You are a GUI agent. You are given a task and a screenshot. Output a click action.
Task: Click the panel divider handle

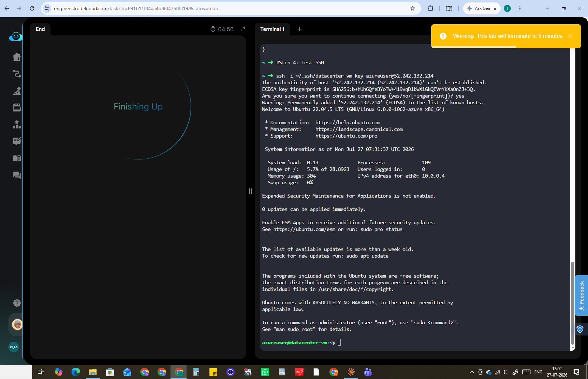250,191
